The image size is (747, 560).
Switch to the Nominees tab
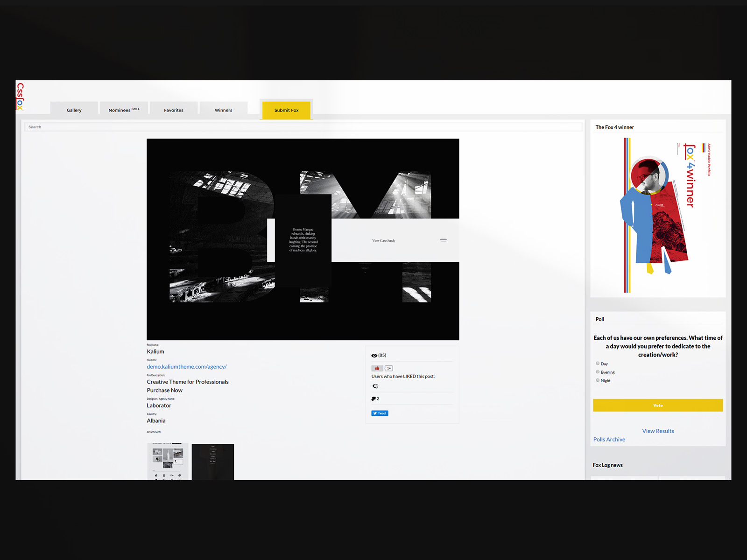[124, 110]
